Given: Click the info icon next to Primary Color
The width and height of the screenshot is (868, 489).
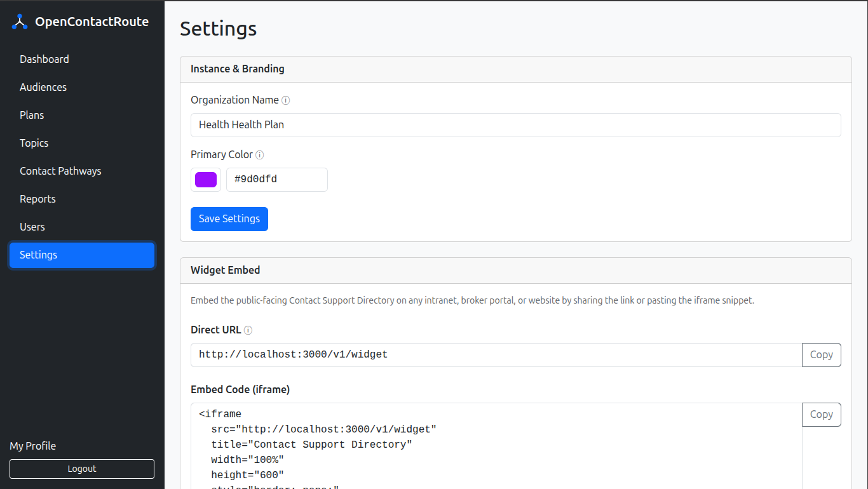Looking at the screenshot, I should coord(259,154).
